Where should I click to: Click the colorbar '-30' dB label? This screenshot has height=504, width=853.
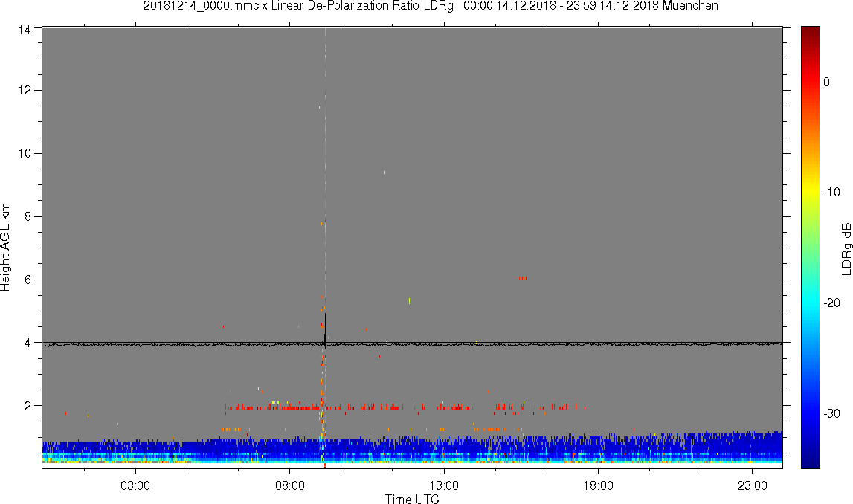(831, 414)
